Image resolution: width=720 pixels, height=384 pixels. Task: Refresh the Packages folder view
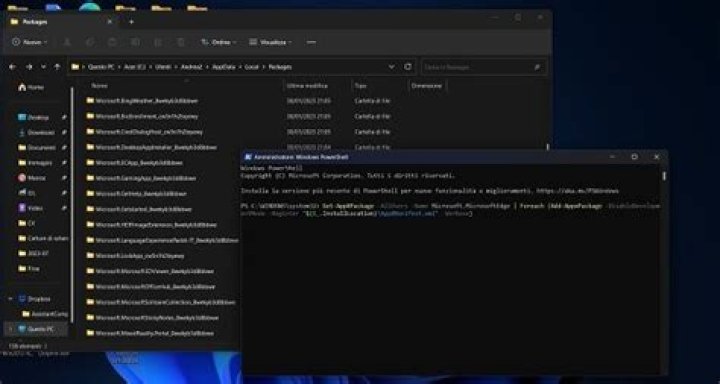tap(408, 67)
